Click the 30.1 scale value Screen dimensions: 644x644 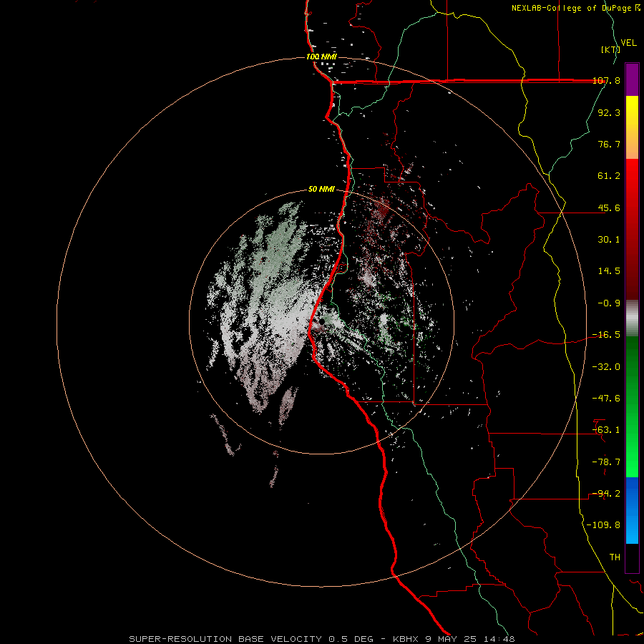tap(609, 240)
